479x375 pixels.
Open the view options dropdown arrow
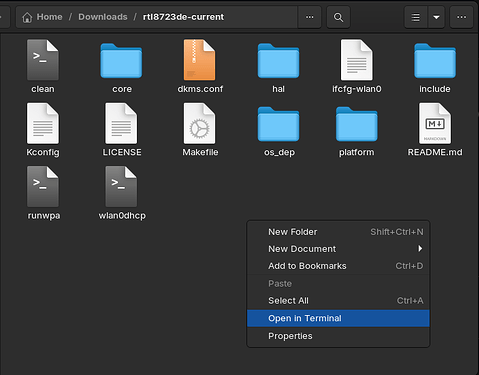(436, 17)
